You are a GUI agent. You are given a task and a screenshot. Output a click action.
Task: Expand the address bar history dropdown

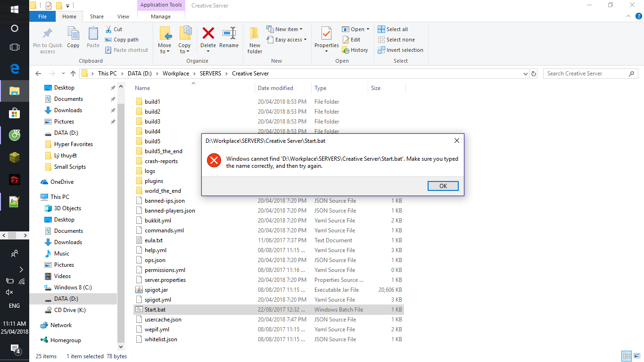point(526,74)
